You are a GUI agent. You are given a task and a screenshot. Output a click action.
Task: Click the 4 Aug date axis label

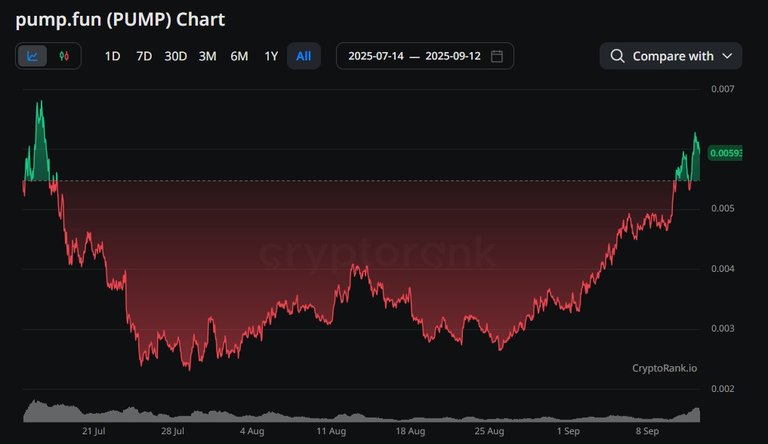(x=252, y=431)
